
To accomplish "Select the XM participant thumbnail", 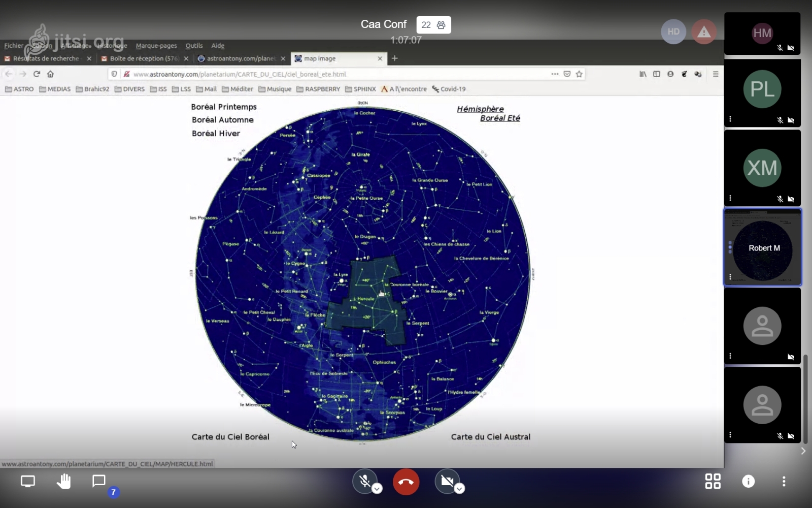I will (x=762, y=168).
